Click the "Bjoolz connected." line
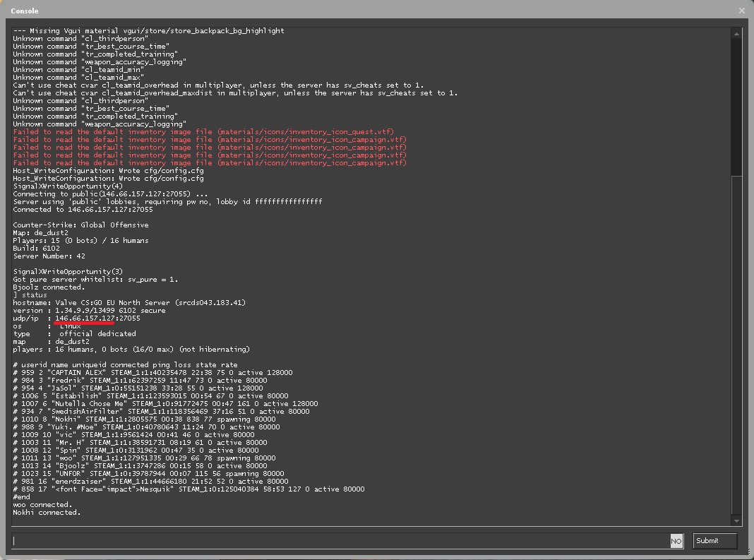 coord(49,287)
